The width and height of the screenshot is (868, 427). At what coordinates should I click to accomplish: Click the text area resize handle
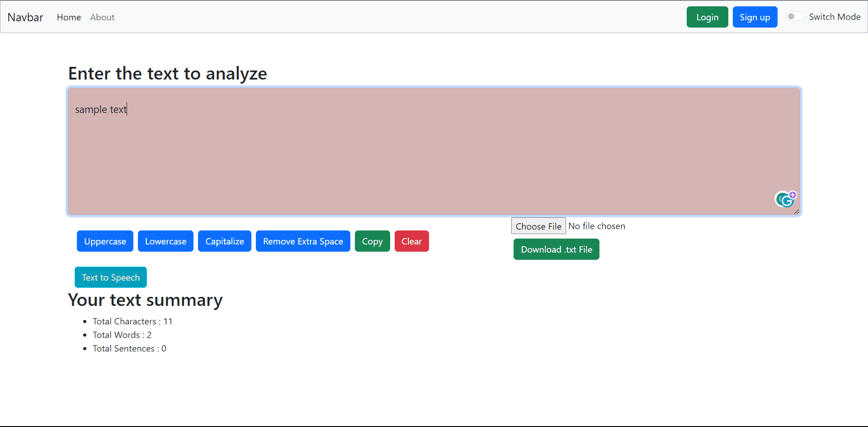[797, 212]
